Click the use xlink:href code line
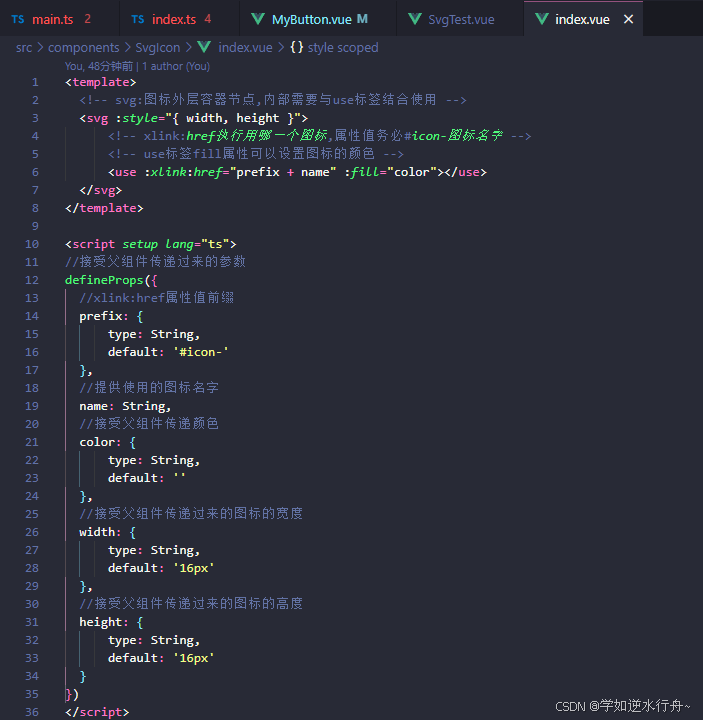The image size is (703, 720). coord(297,172)
